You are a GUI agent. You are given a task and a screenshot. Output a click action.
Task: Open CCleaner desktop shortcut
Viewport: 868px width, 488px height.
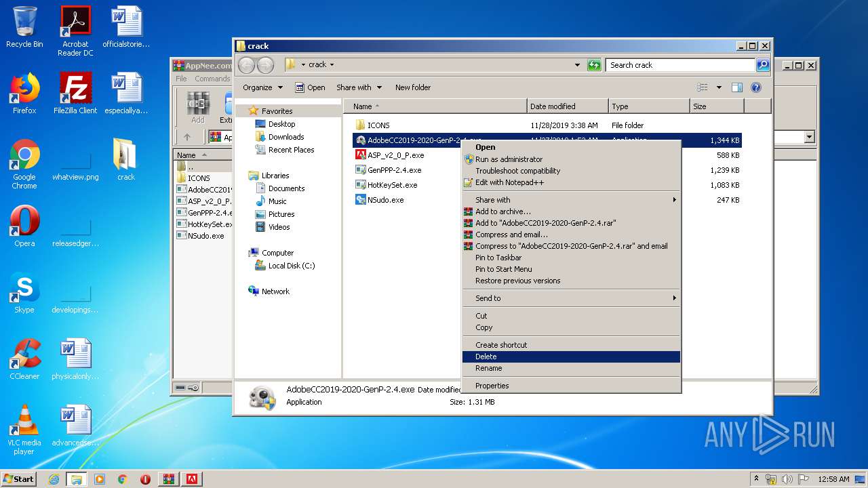(x=24, y=359)
